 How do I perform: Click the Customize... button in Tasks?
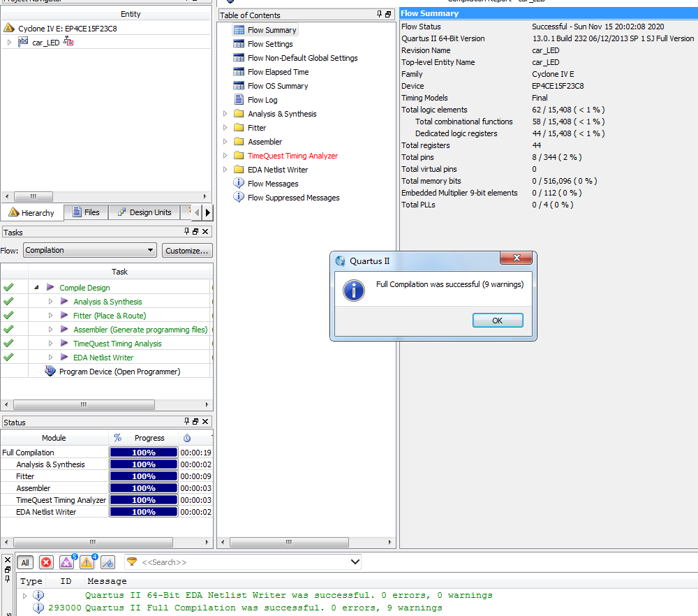[x=187, y=250]
